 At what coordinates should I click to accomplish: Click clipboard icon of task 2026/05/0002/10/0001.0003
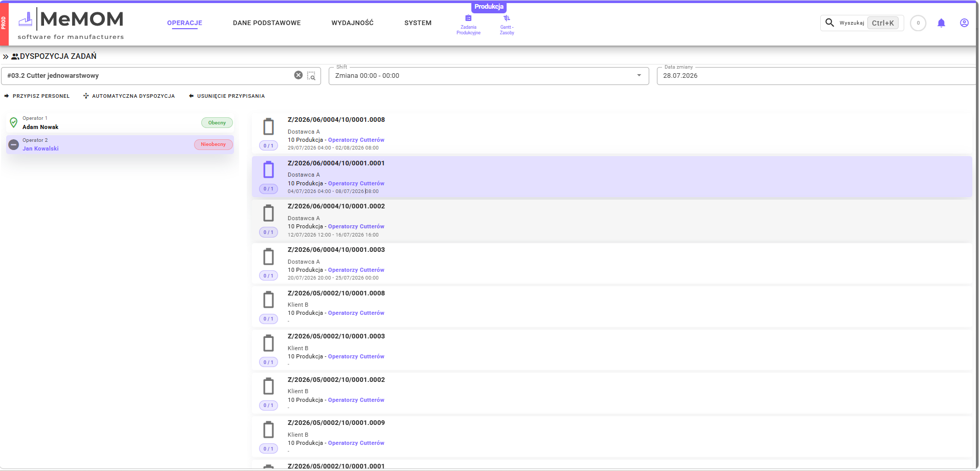[x=268, y=343]
